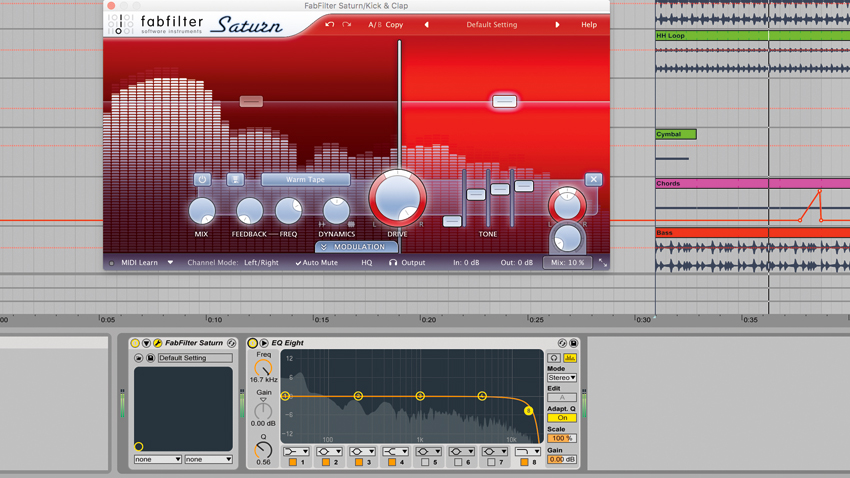This screenshot has height=478, width=850.
Task: Click the EQ Eight Scale 100 % slider
Action: point(562,438)
